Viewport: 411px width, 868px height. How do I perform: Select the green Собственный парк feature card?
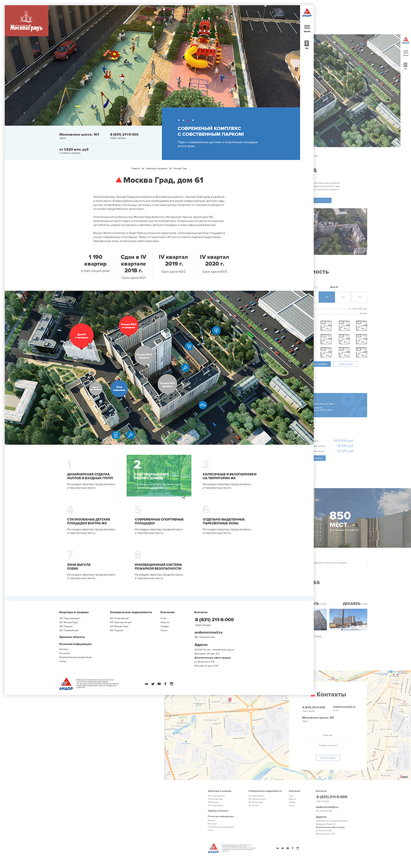pyautogui.click(x=159, y=476)
